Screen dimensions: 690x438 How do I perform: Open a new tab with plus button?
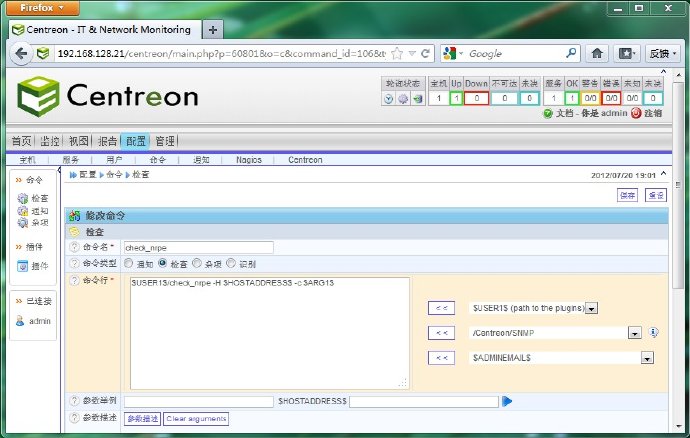coord(213,30)
